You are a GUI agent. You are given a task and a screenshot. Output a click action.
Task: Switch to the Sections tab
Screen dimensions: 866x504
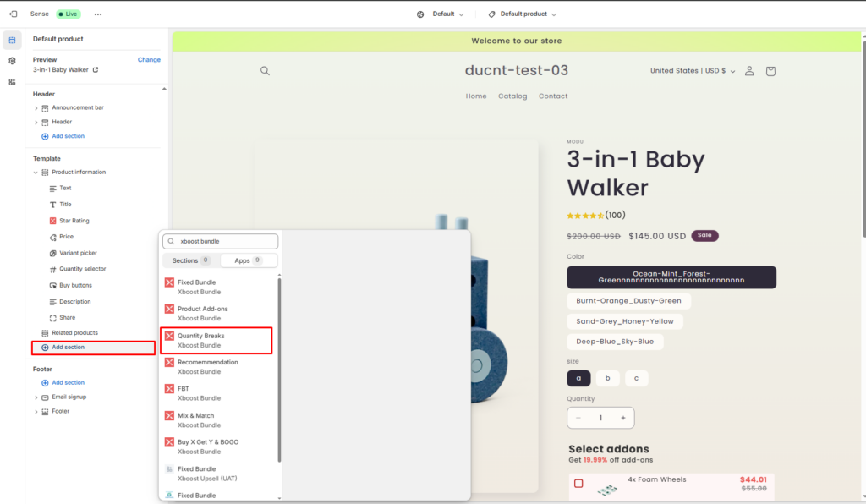coord(190,260)
